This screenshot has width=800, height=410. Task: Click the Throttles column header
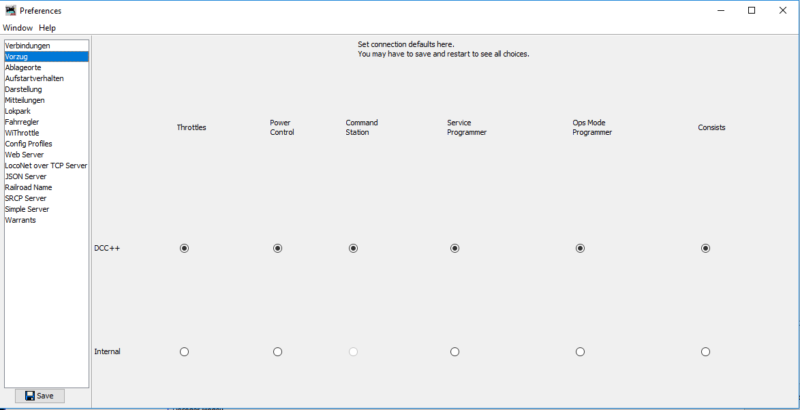click(191, 127)
